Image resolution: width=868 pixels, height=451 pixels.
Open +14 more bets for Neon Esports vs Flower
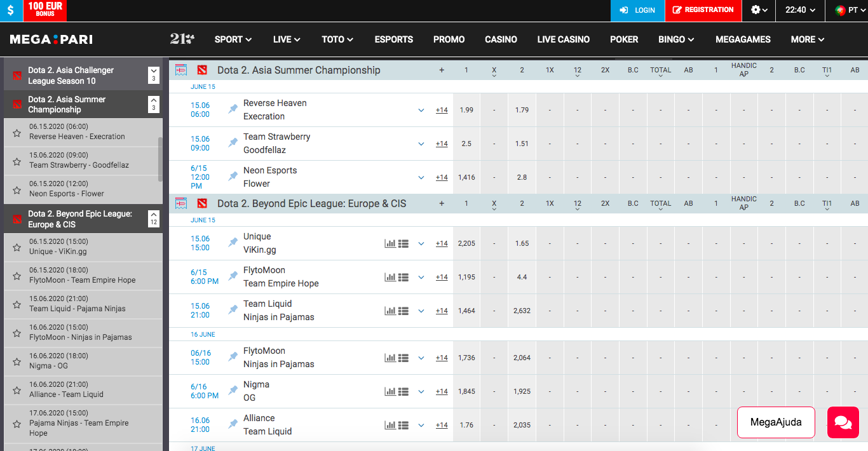tap(442, 177)
